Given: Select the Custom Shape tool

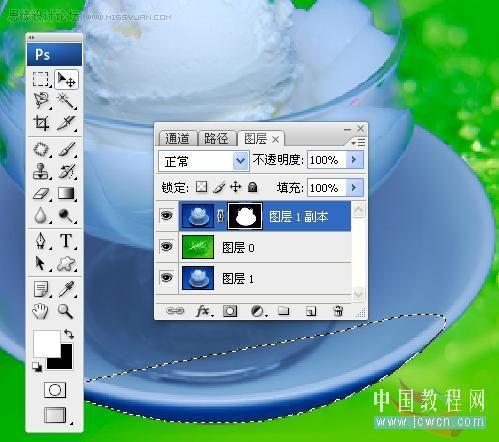Looking at the screenshot, I should click(66, 263).
